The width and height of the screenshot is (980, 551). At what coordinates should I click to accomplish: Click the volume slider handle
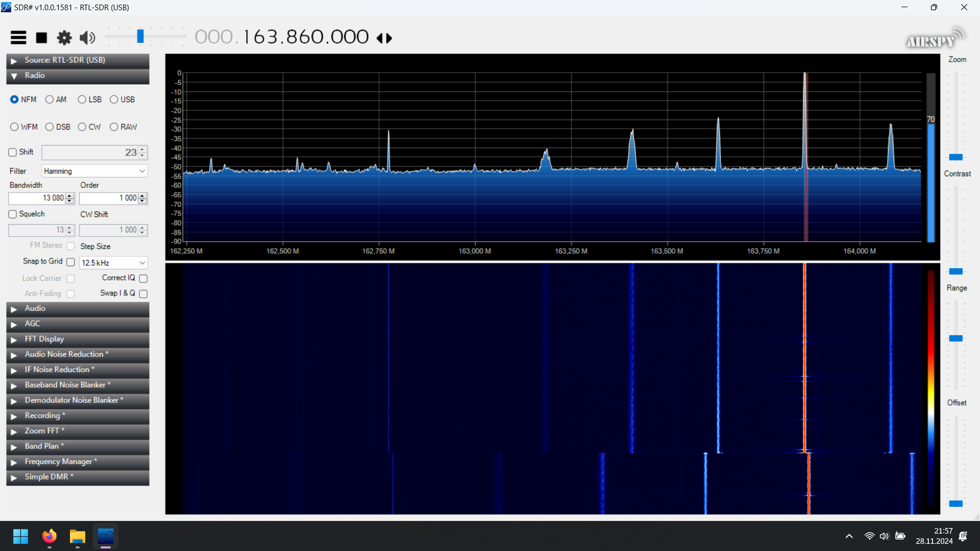[x=140, y=36]
